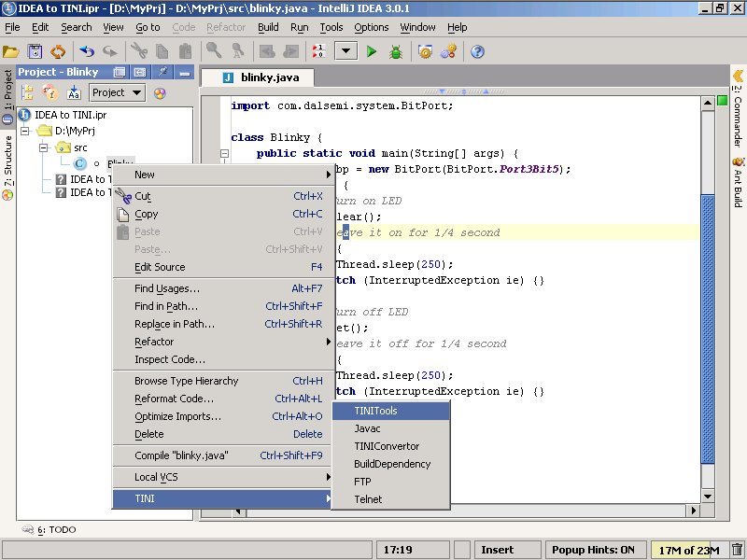The width and height of the screenshot is (747, 560).
Task: Click the grey Redo arrow icon
Action: point(109,51)
